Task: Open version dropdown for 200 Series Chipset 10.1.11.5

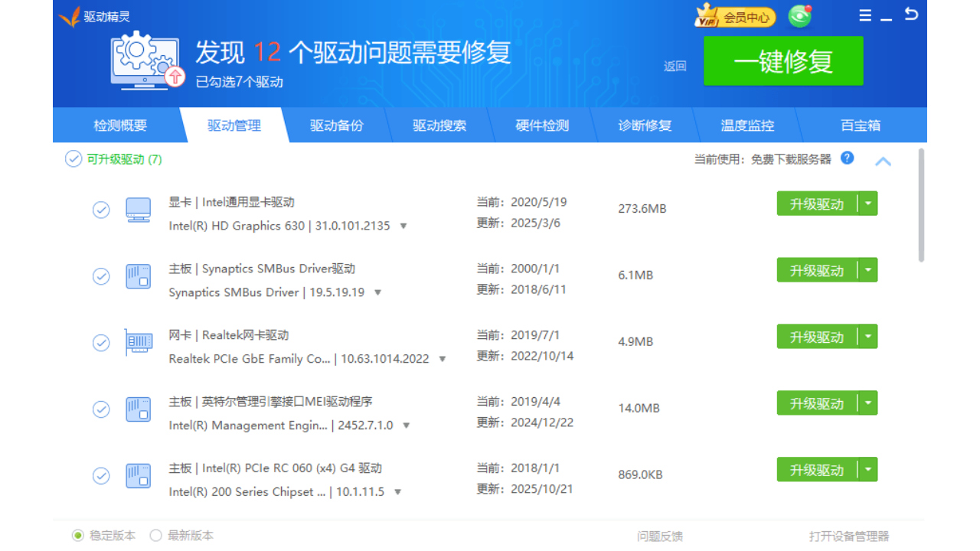Action: pos(398,493)
